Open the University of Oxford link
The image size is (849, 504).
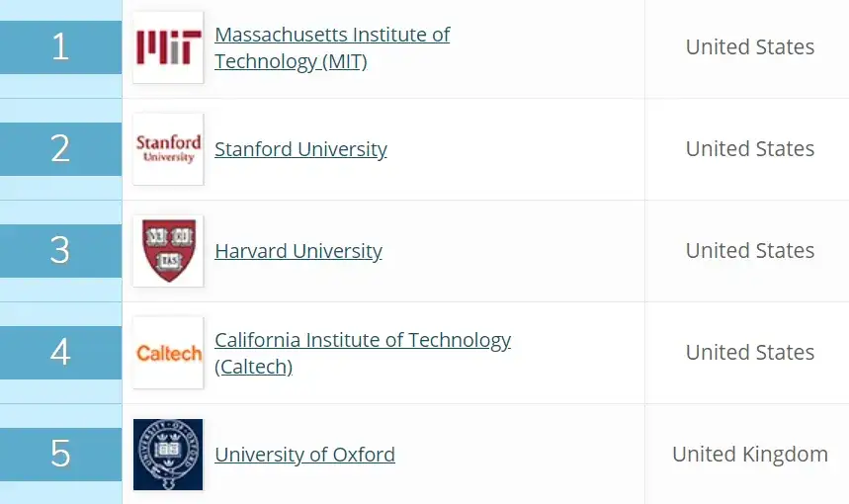[304, 455]
